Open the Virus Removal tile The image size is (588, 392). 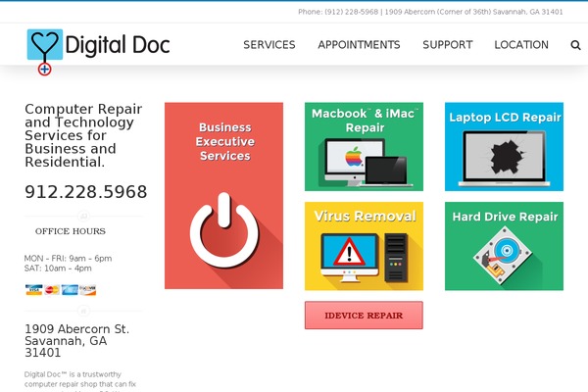(364, 246)
